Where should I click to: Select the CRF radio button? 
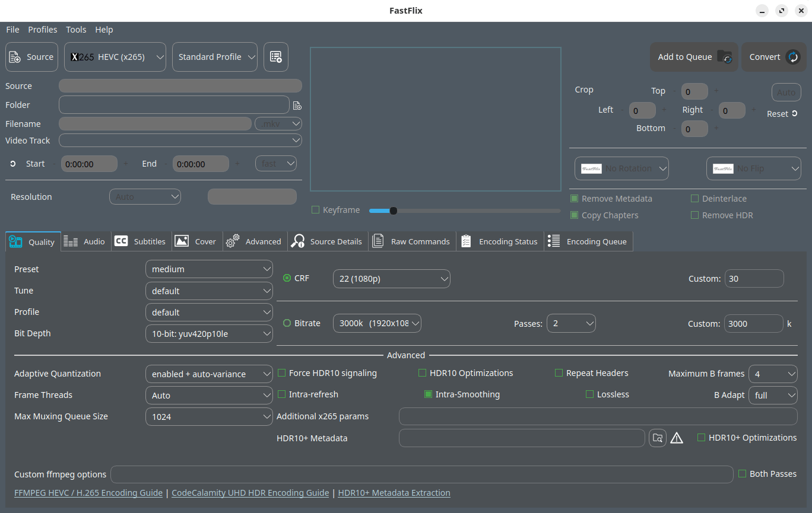287,278
